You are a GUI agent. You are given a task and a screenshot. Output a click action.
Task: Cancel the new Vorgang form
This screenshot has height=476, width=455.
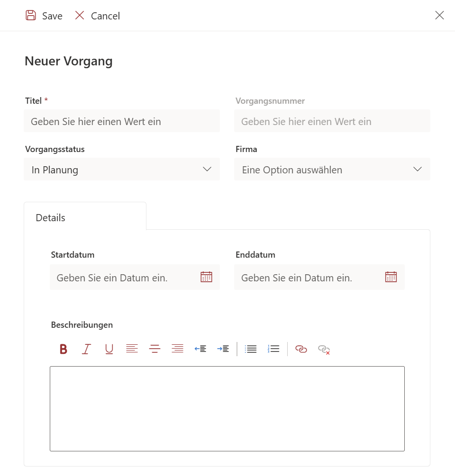coord(98,16)
